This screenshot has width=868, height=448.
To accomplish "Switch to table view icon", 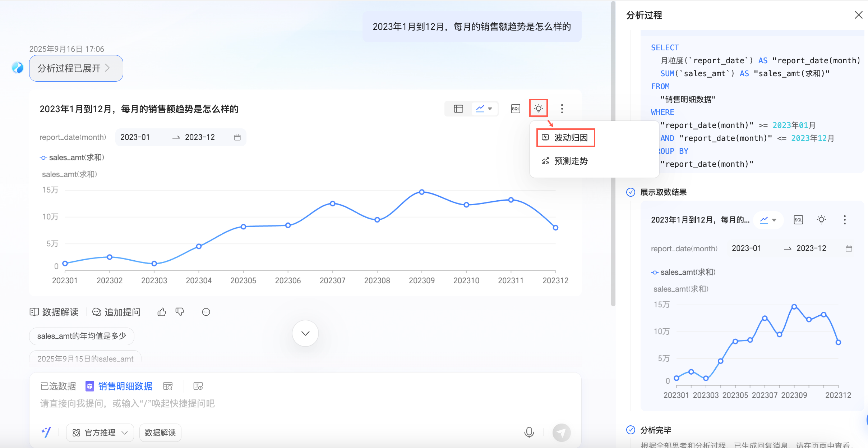I will 458,109.
